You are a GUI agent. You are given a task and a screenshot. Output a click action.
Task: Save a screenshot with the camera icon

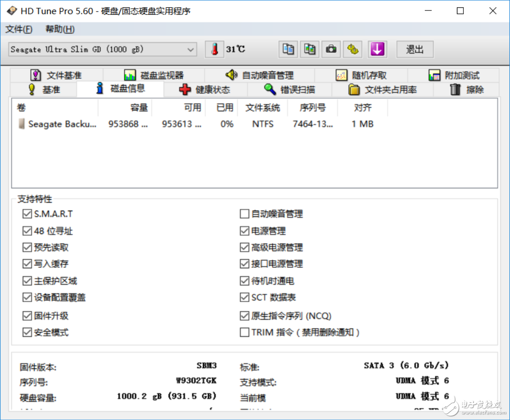coord(331,49)
